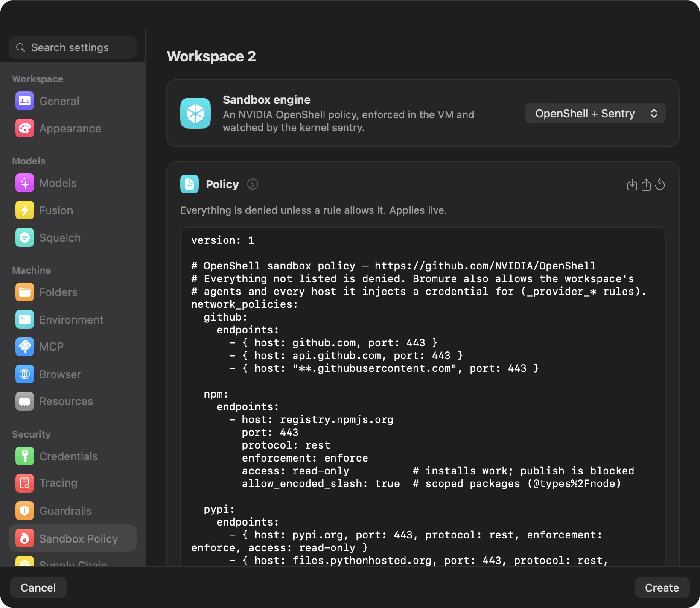Click the General settings icon
The height and width of the screenshot is (608, 700).
[x=25, y=101]
